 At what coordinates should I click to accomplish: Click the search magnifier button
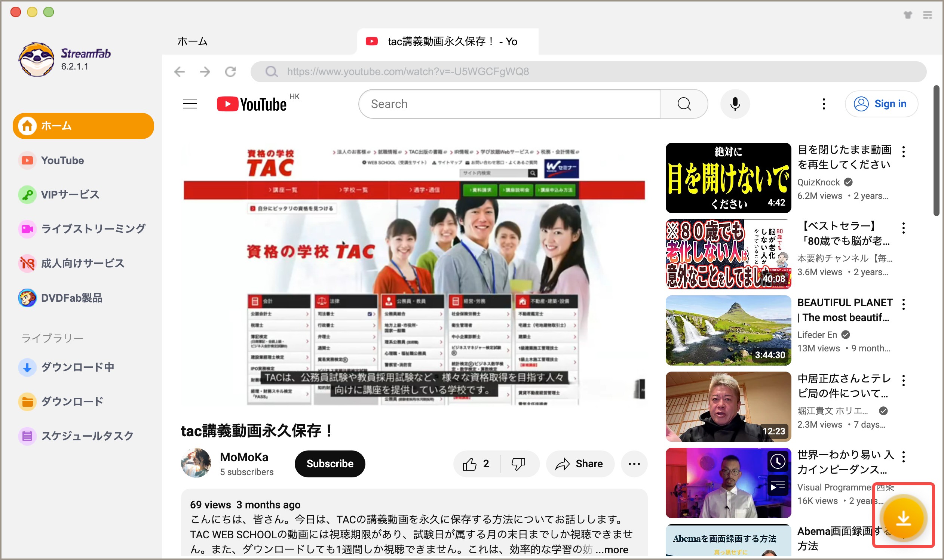pos(684,104)
